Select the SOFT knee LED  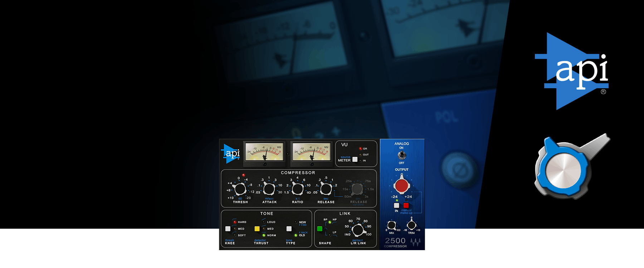coord(235,235)
